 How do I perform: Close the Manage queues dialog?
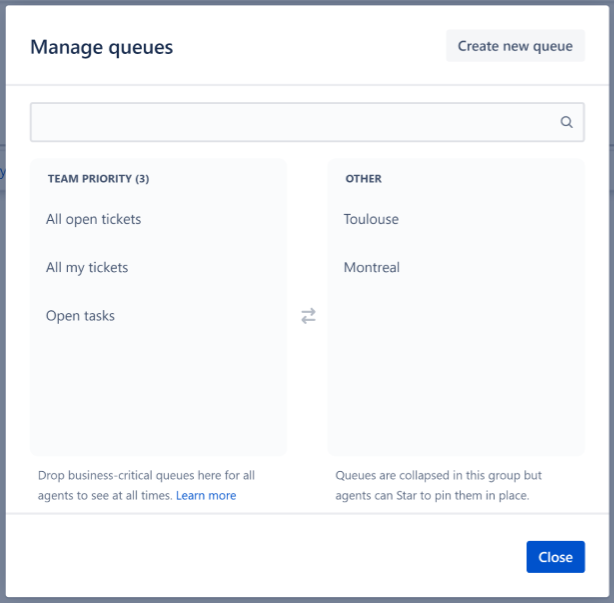pyautogui.click(x=555, y=557)
